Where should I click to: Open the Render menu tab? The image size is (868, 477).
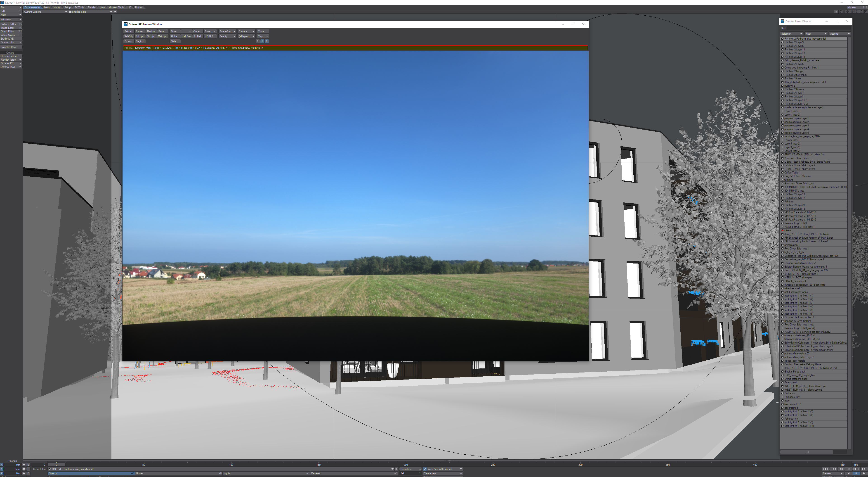[92, 7]
